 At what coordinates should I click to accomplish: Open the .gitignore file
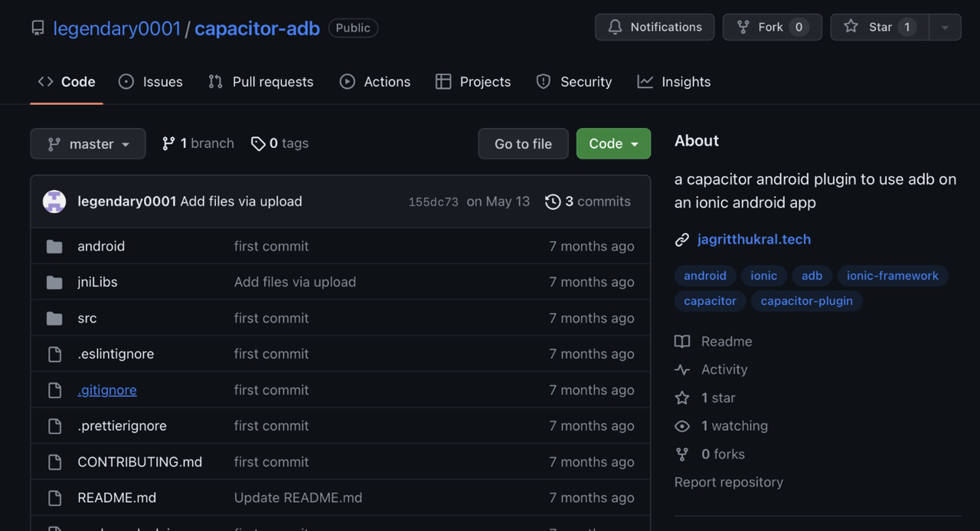coord(107,390)
